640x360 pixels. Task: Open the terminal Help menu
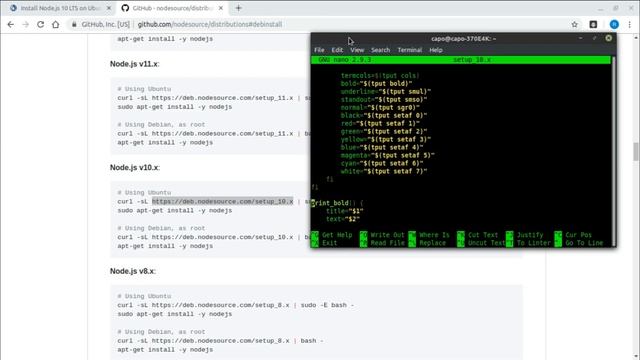pos(436,50)
